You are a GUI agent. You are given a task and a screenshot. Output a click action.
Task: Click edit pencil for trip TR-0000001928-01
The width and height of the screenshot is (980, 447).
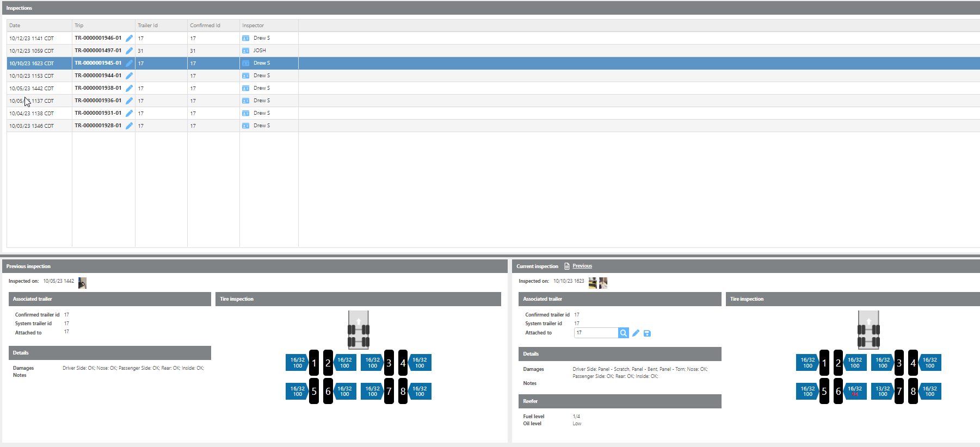pyautogui.click(x=129, y=126)
